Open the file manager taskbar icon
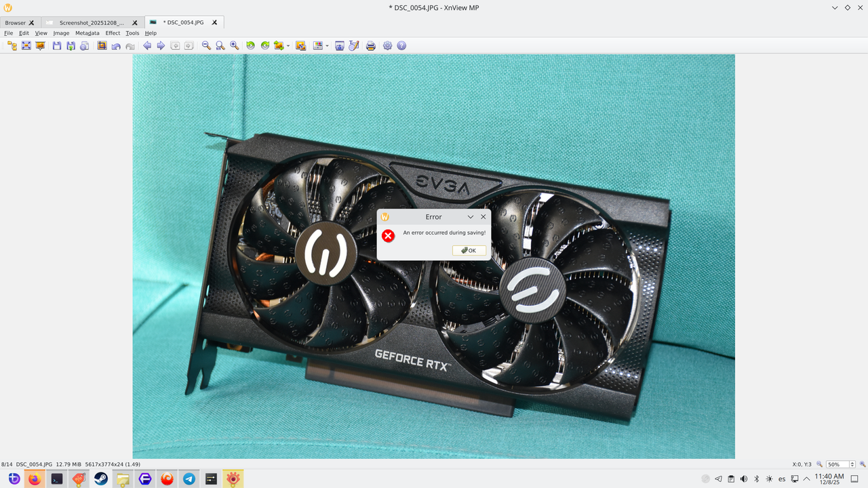The image size is (868, 488). (123, 479)
